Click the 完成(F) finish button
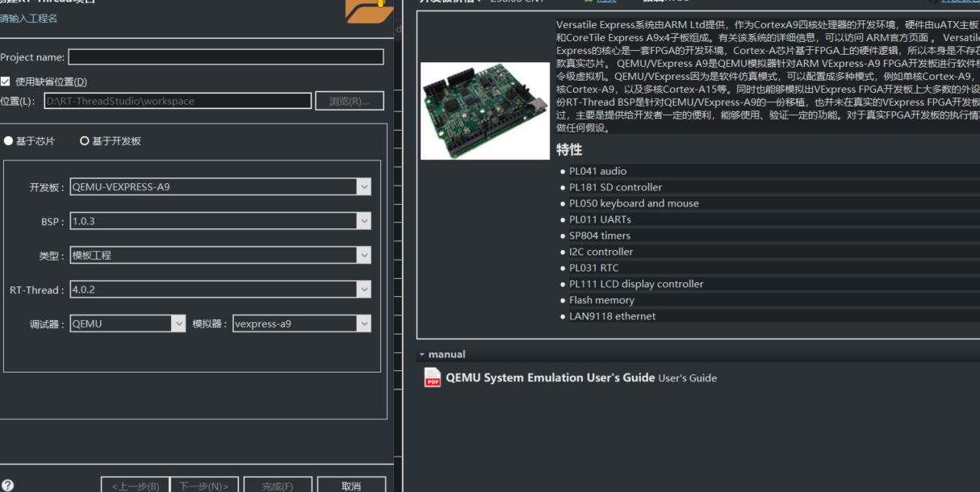This screenshot has height=492, width=980. (278, 486)
